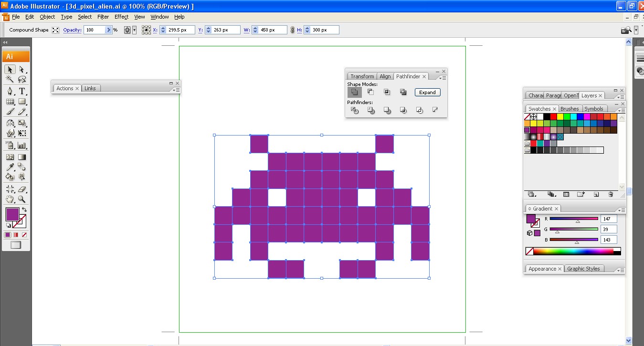Image resolution: width=644 pixels, height=346 pixels.
Task: Select the Pen tool
Action: point(10,91)
